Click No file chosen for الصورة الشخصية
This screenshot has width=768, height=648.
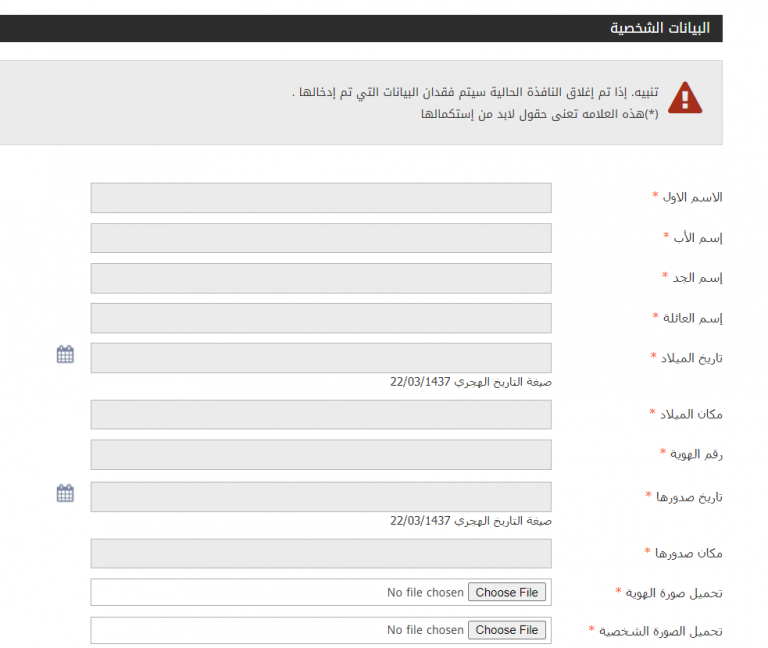point(425,629)
